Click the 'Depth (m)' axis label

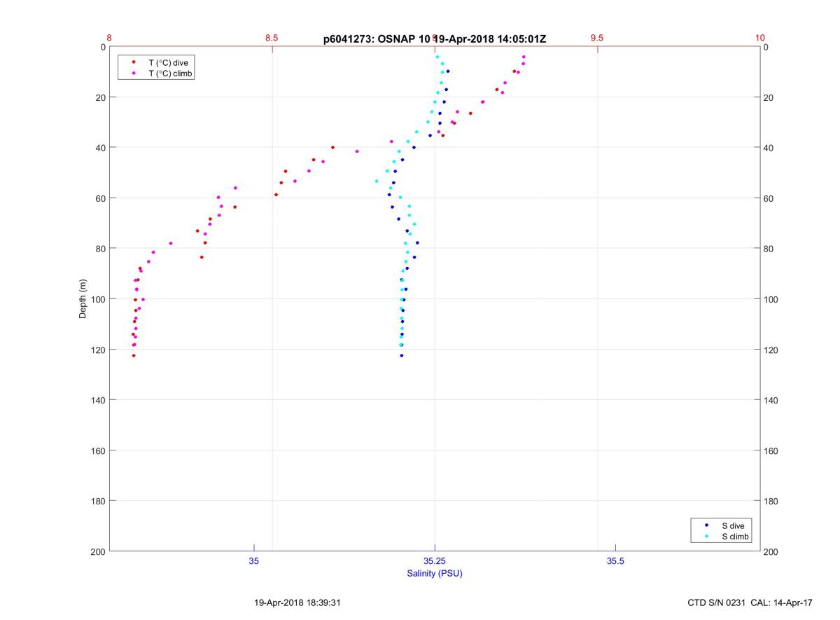83,299
